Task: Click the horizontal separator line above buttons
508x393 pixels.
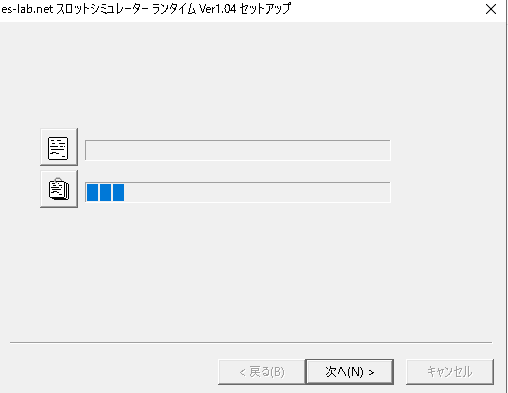Action: 251,342
